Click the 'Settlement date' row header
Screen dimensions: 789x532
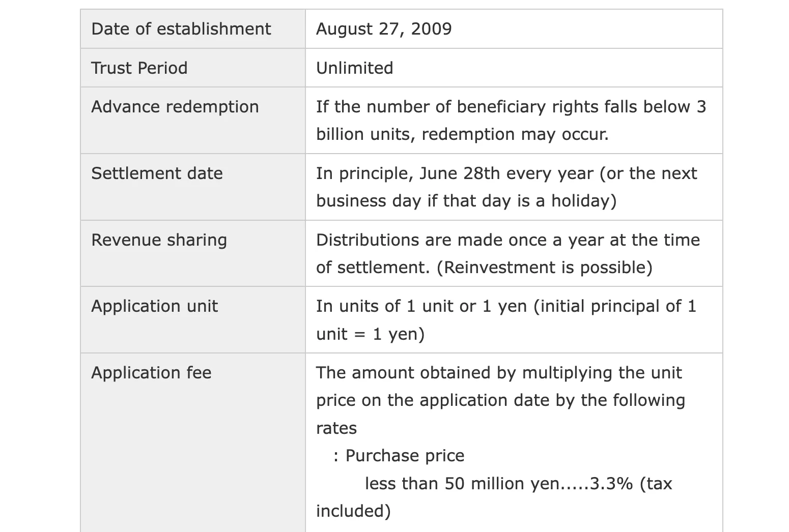[x=192, y=187]
